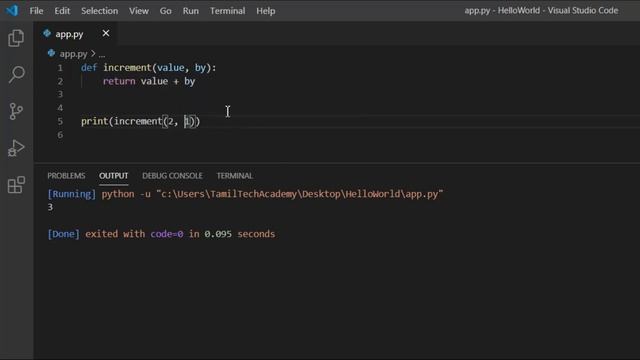Image resolution: width=640 pixels, height=360 pixels.
Task: Click the [Running] python command output line
Action: click(245, 194)
